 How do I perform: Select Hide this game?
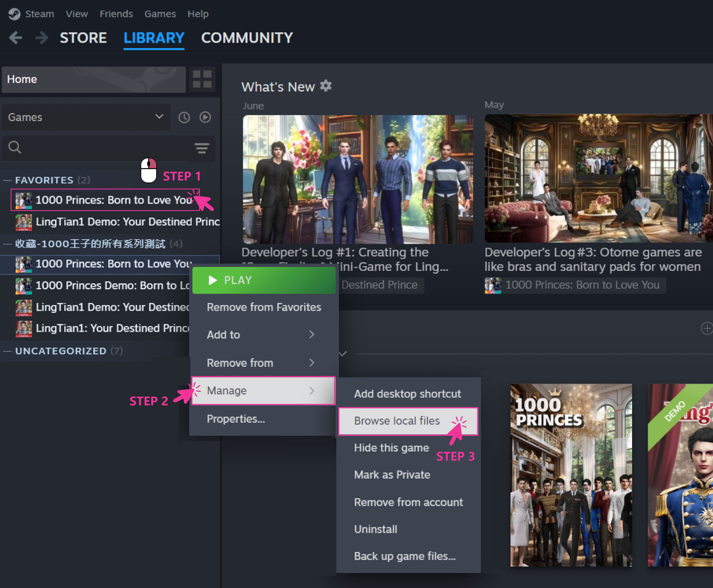[x=409, y=448]
